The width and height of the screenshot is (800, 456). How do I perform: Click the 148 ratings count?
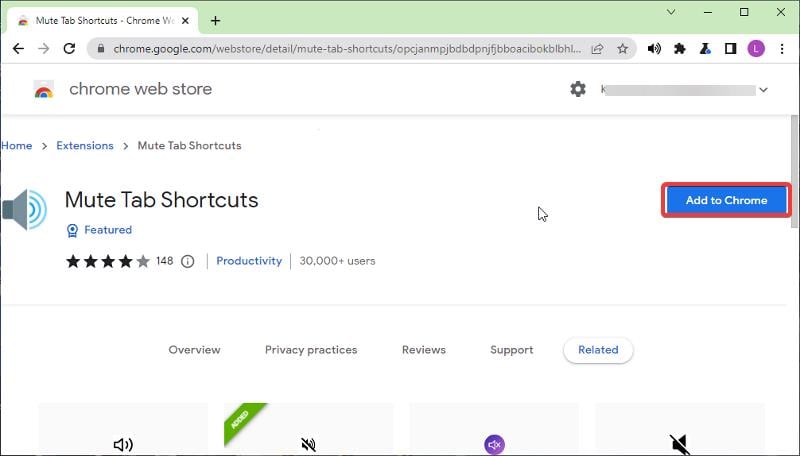click(164, 261)
